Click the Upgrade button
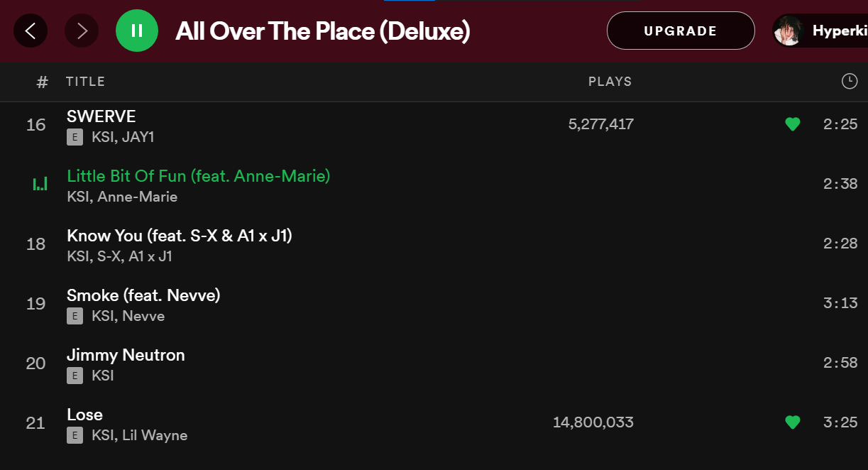 [x=680, y=31]
